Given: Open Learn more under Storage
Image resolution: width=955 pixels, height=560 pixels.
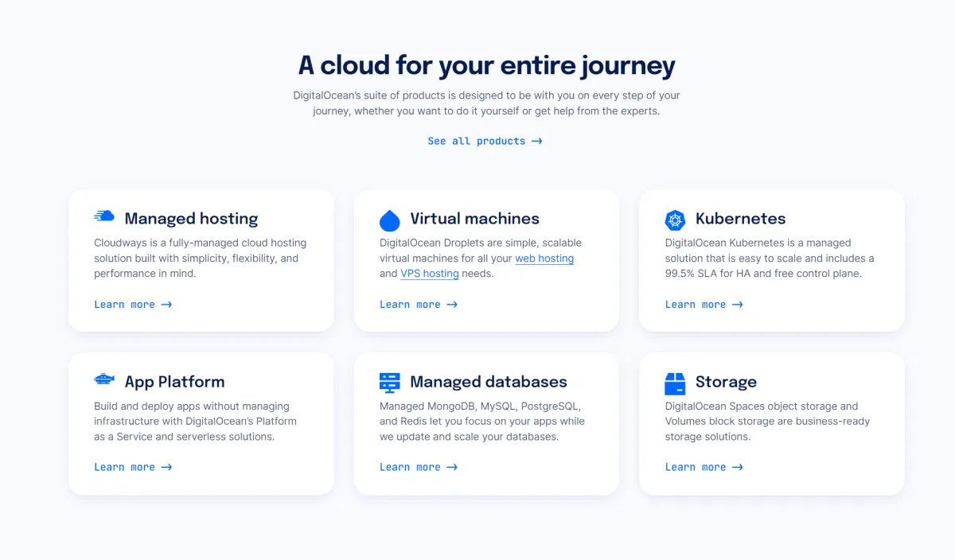Looking at the screenshot, I should 704,467.
